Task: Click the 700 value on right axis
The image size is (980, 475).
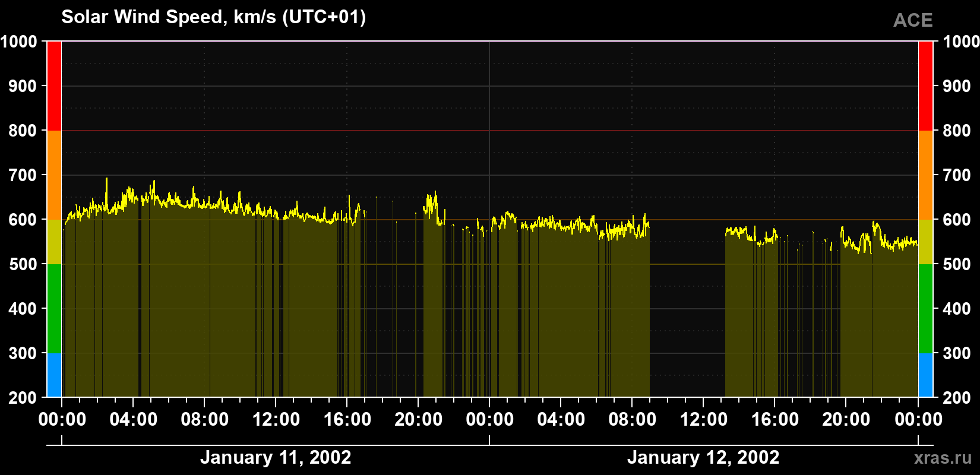Action: pos(957,175)
